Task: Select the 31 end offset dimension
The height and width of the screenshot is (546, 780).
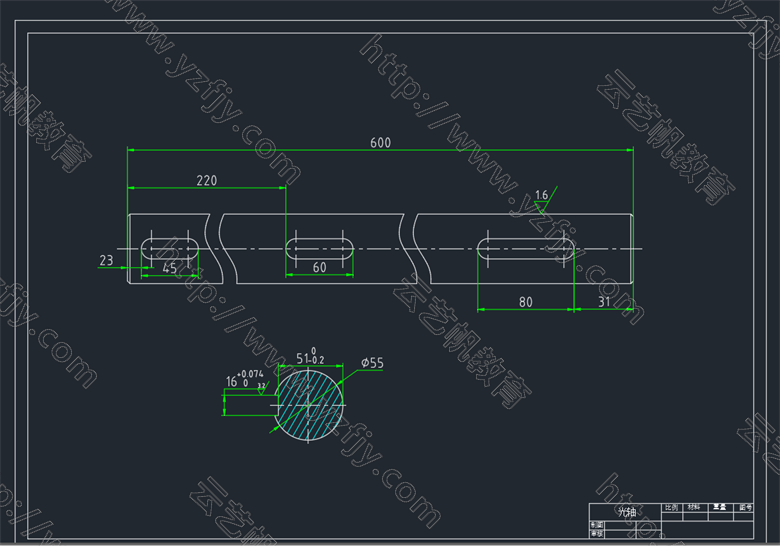Action: (x=604, y=302)
